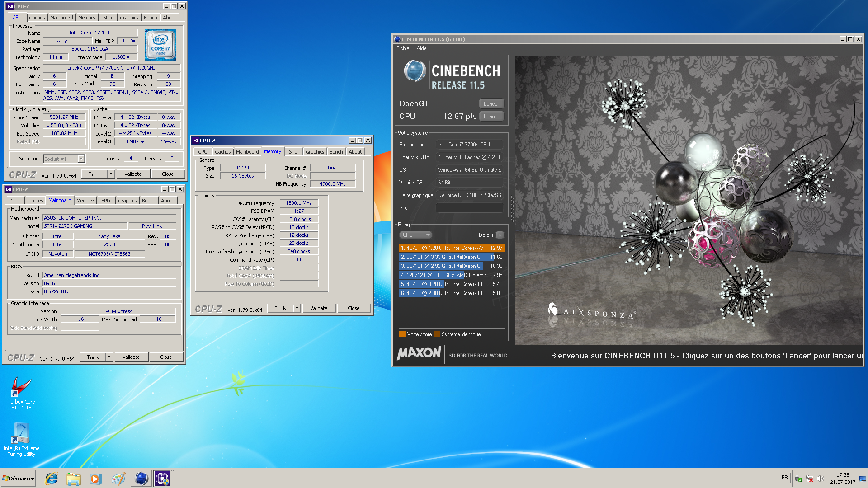This screenshot has height=488, width=868.
Task: Expand the Détails arrow in Cinebench
Action: [x=500, y=235]
